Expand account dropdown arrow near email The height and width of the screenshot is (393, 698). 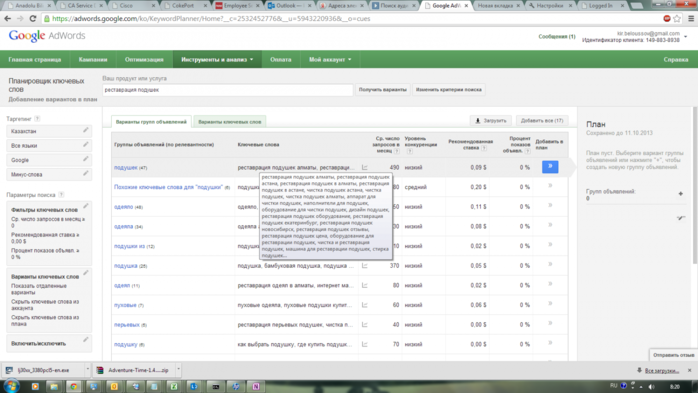(686, 37)
